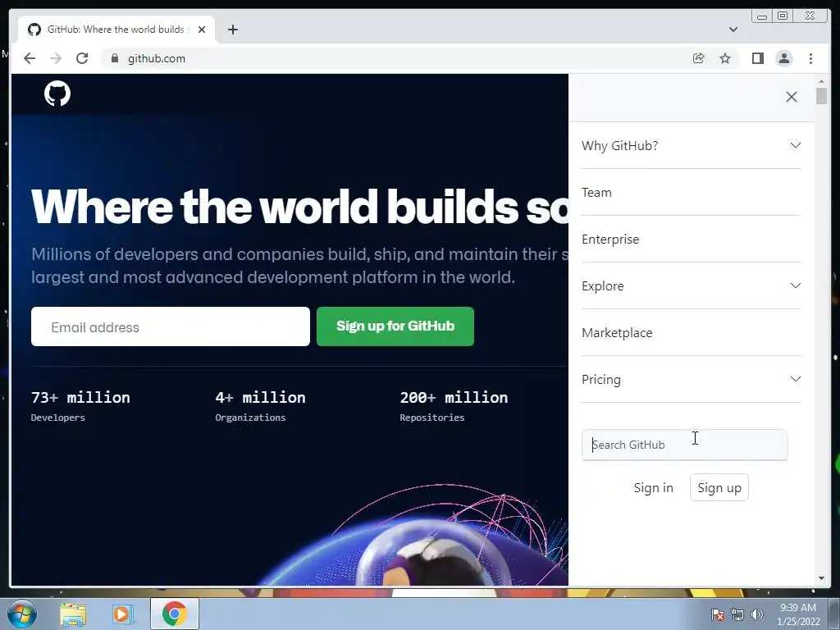Open the Action Center flag icon

[x=717, y=614]
